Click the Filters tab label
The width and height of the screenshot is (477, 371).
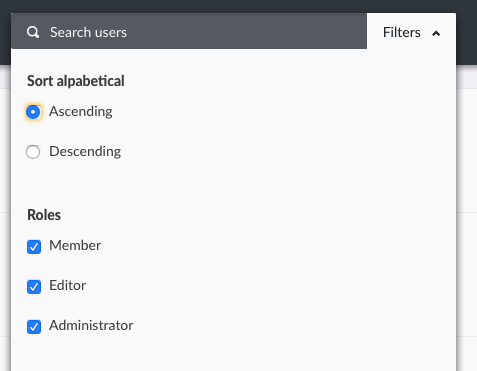[402, 32]
